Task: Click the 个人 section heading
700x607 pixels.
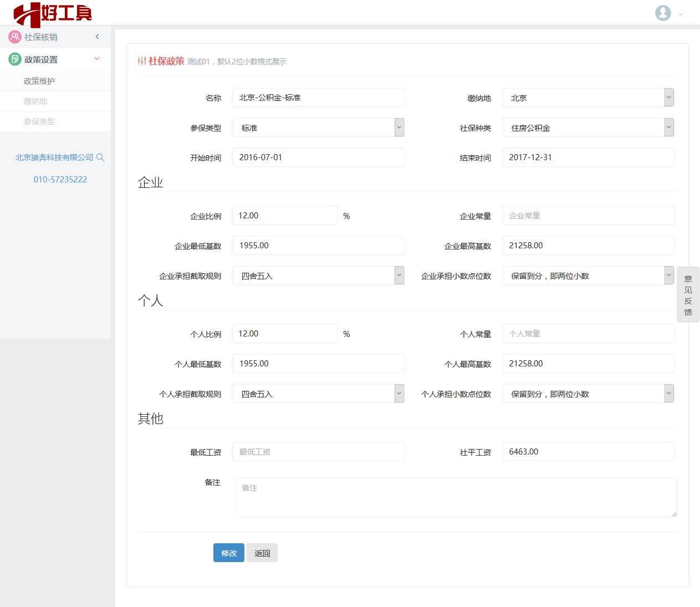Action: point(150,300)
